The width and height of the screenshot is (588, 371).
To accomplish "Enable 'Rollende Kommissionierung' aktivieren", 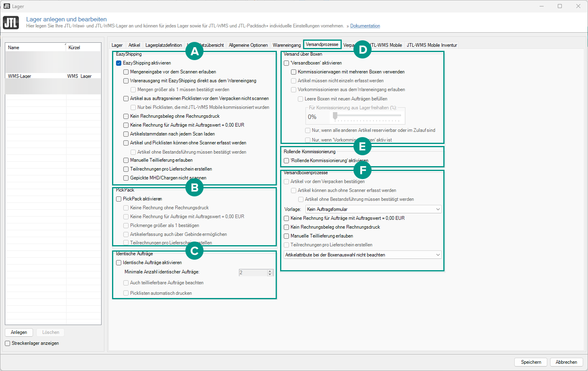I will coord(287,160).
